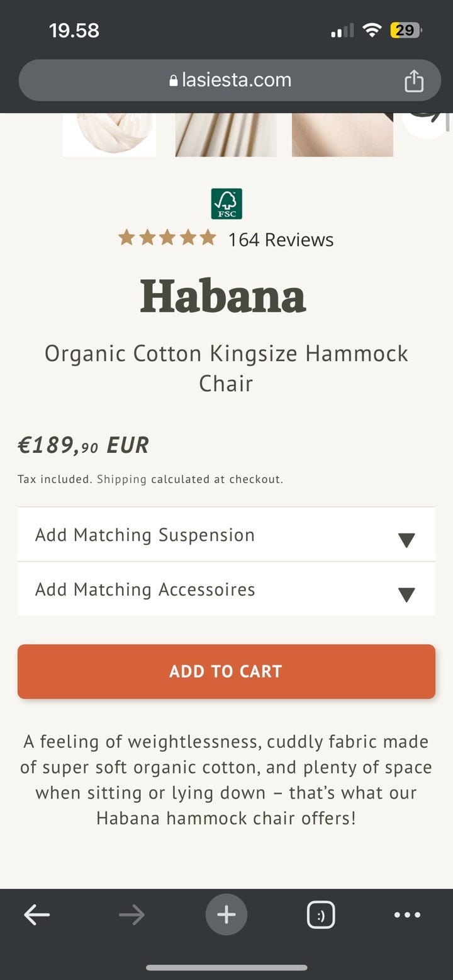Tap the lasiesta.com address bar
453x980 pixels.
(x=230, y=81)
